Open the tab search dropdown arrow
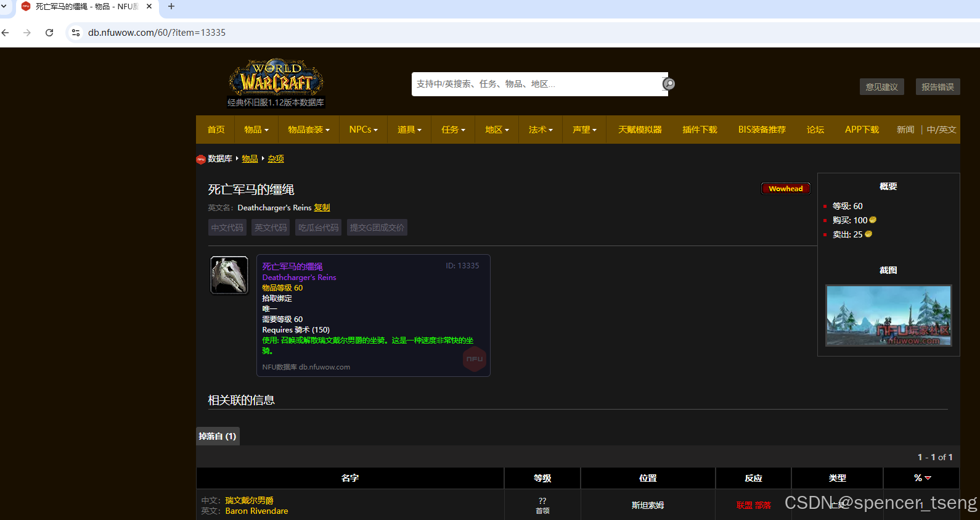Screen dimensions: 980x520 coord(4,6)
